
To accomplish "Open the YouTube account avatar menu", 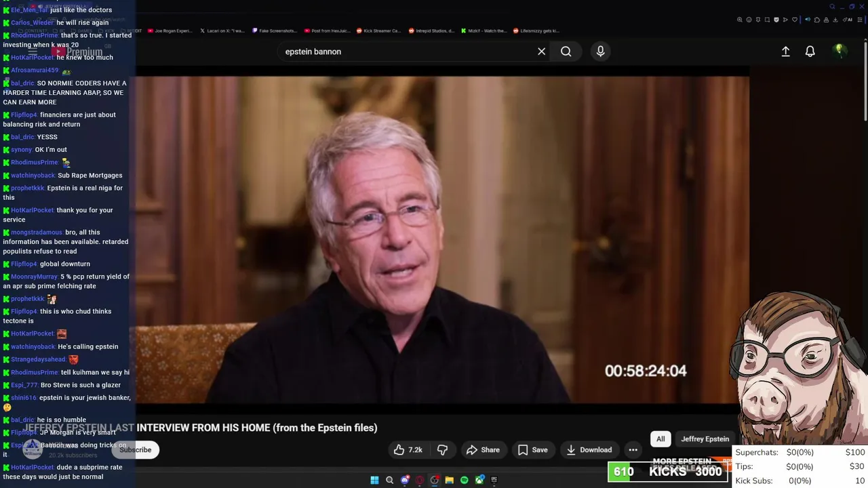I will tap(840, 51).
